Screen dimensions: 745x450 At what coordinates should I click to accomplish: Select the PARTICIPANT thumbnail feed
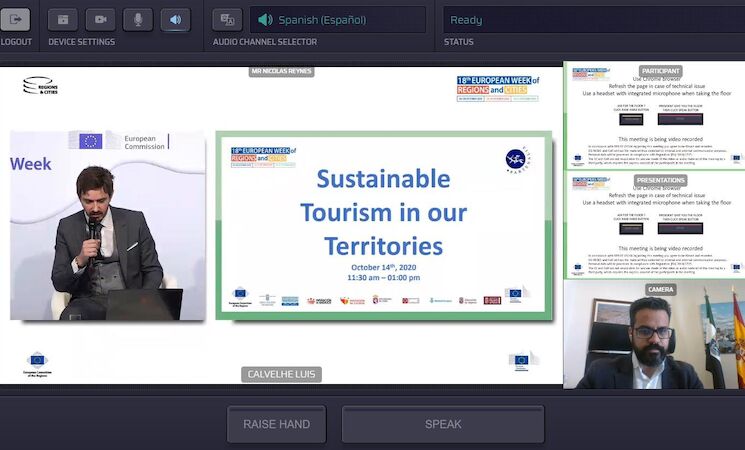point(655,115)
